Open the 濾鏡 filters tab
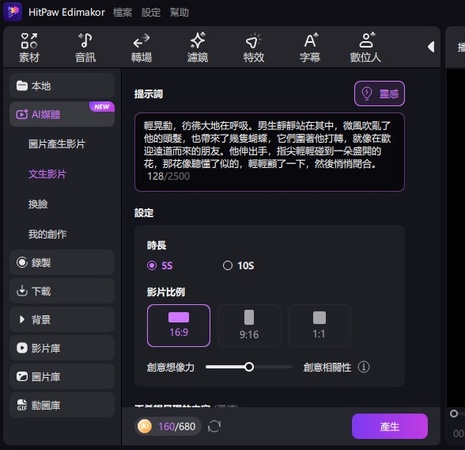Screen dimensions: 465x450 197,48
